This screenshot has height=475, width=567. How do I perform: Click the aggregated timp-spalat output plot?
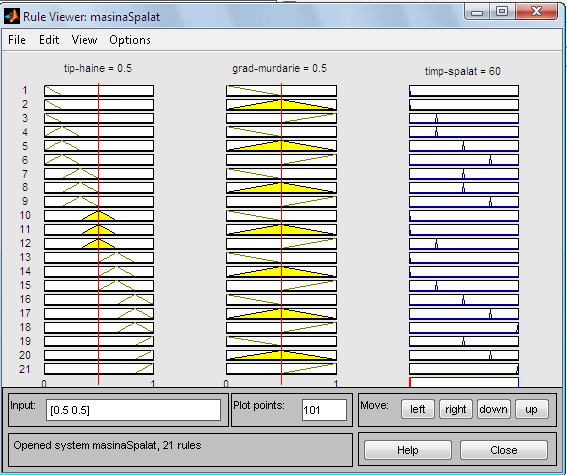pyautogui.click(x=464, y=382)
